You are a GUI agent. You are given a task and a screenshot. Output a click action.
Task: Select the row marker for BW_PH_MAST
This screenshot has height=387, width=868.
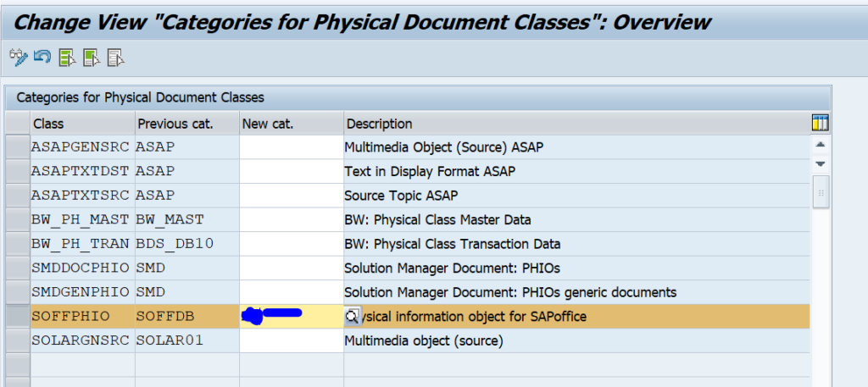point(18,219)
